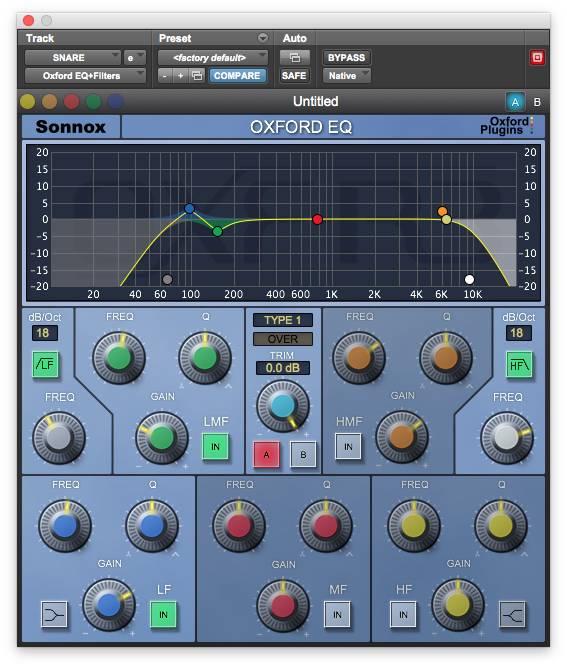Open the Oxford EQ+Filters plugin selector
Viewport: 567px width, 668px height.
(85, 76)
